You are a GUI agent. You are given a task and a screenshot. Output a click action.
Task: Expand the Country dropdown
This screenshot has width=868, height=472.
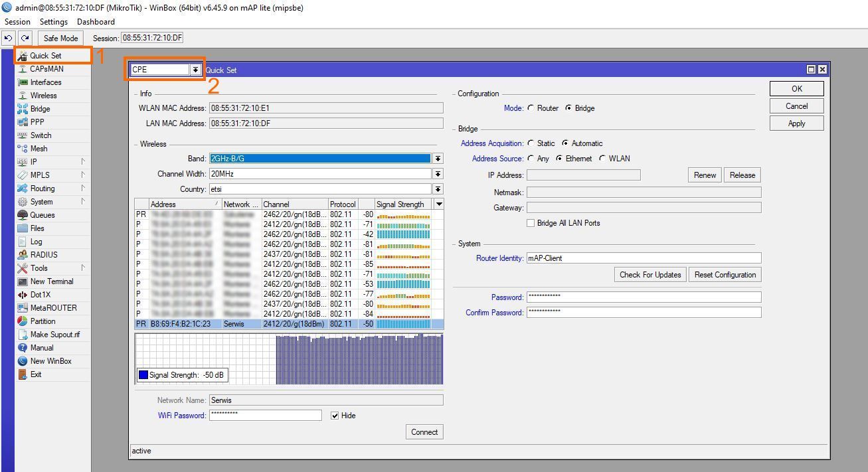click(438, 189)
